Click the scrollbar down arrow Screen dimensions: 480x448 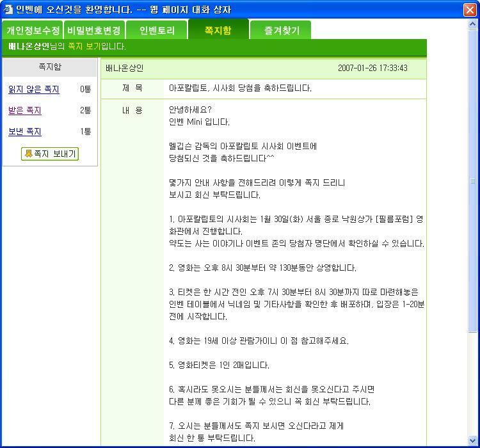[x=473, y=441]
